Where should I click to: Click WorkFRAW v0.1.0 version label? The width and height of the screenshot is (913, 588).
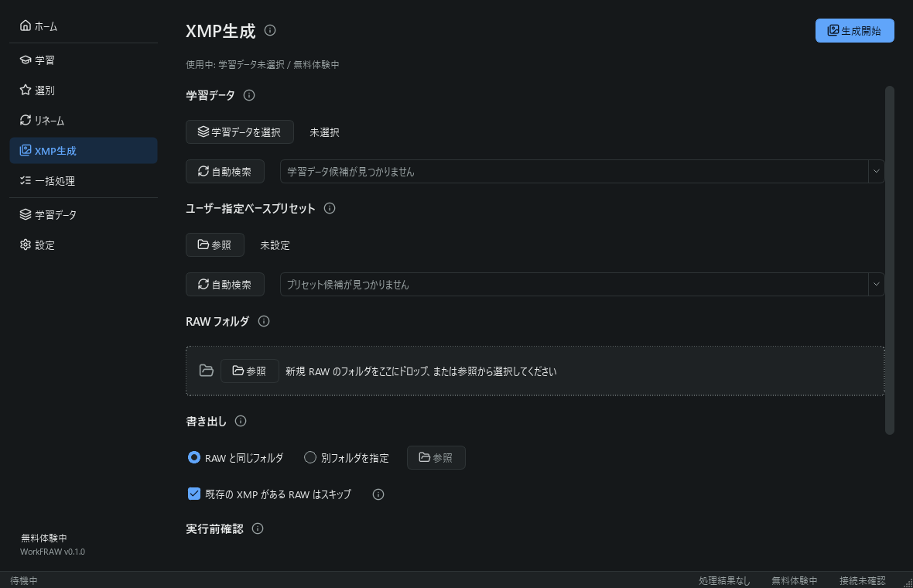pos(53,552)
